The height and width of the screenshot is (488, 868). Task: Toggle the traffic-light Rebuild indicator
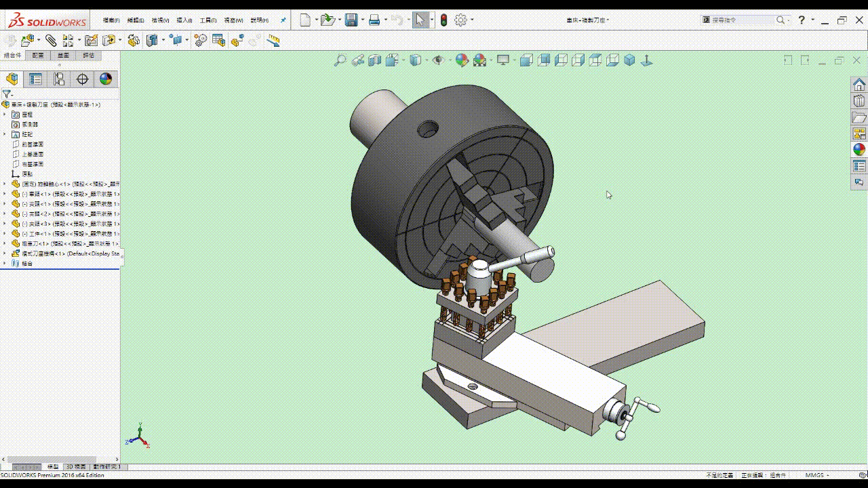443,20
